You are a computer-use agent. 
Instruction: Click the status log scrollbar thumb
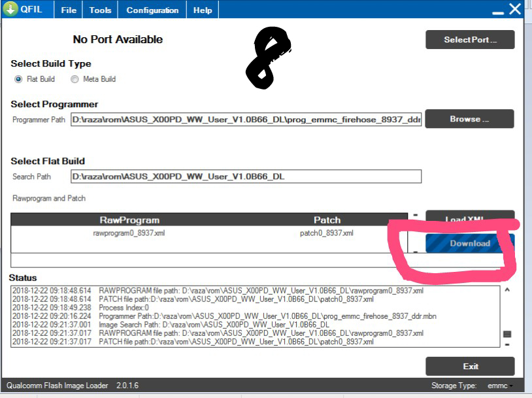507,334
